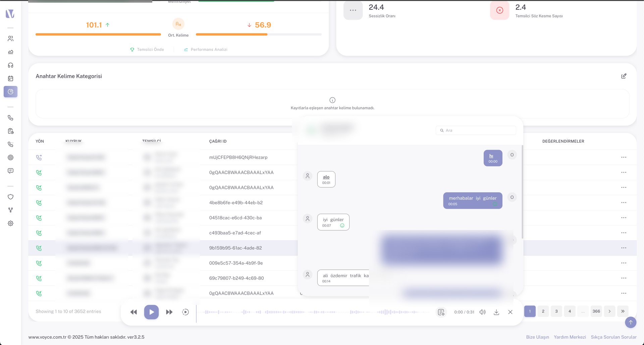The width and height of the screenshot is (644, 345).
Task: Open the chart analytics sidebar icon
Action: pyautogui.click(x=10, y=52)
